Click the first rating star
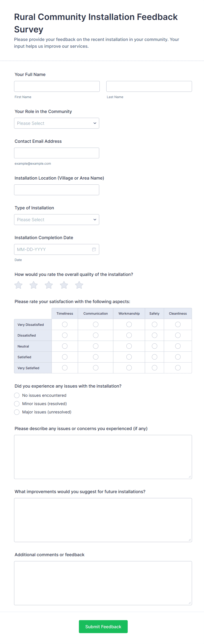 18,285
